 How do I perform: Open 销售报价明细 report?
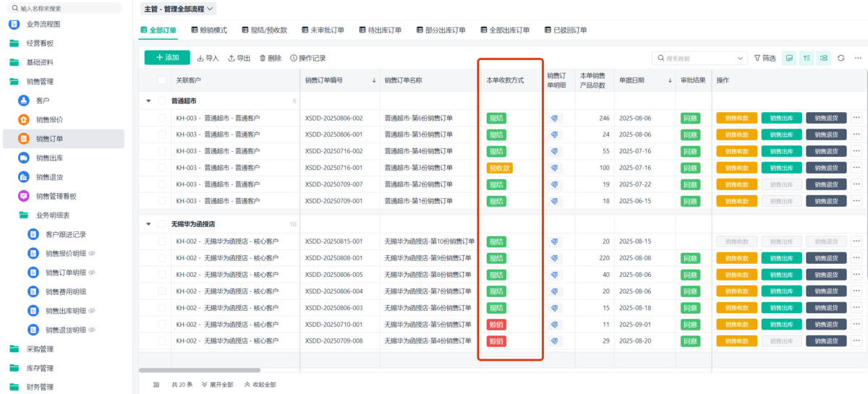click(65, 253)
